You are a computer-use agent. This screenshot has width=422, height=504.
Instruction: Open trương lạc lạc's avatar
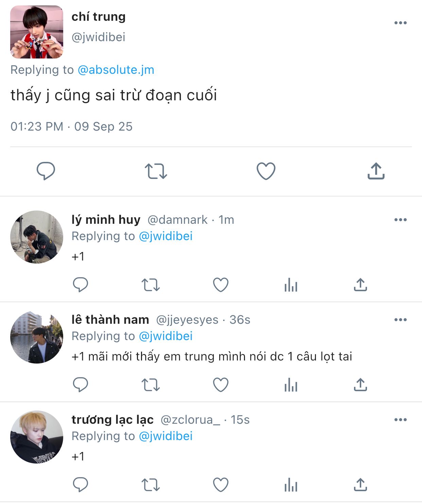point(37,437)
